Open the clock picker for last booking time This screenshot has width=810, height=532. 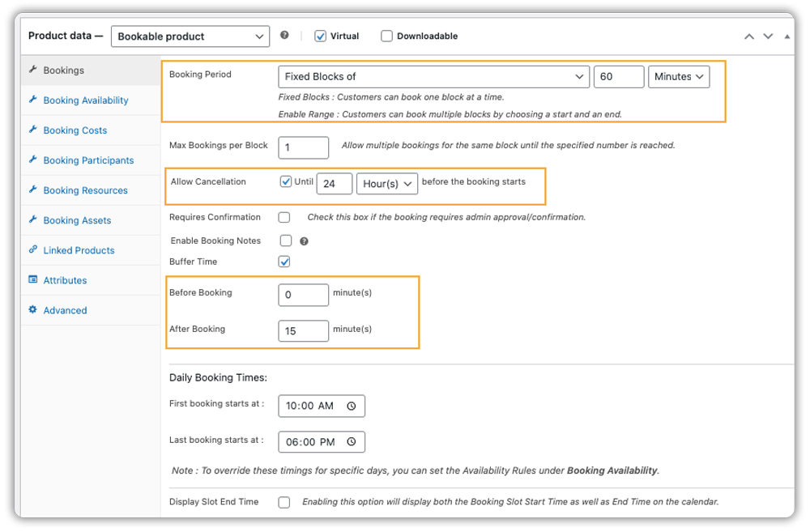pos(351,442)
